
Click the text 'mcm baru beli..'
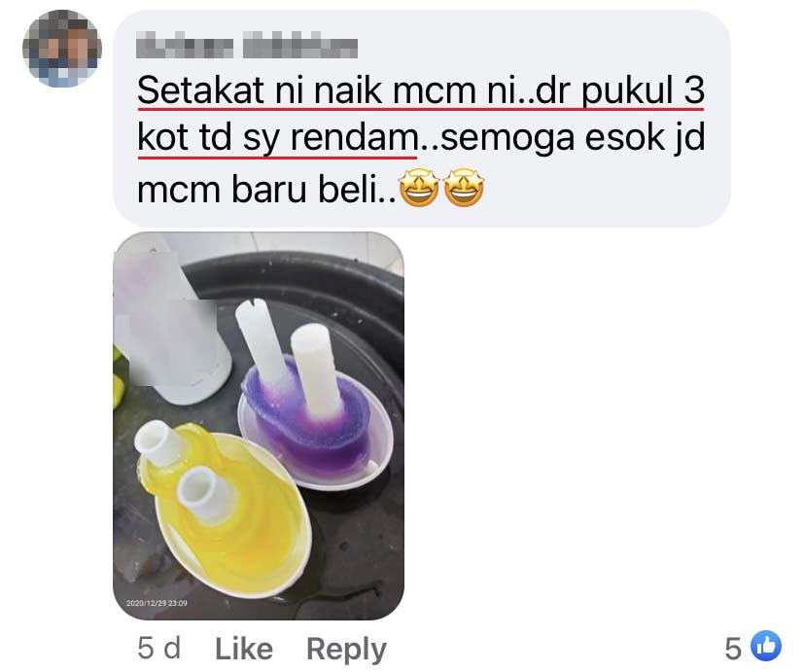(267, 189)
